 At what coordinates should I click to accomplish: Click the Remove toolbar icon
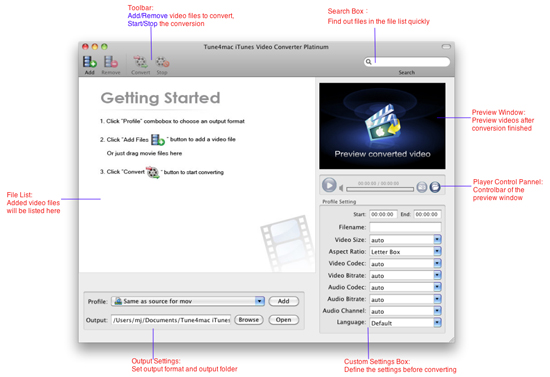(x=111, y=62)
